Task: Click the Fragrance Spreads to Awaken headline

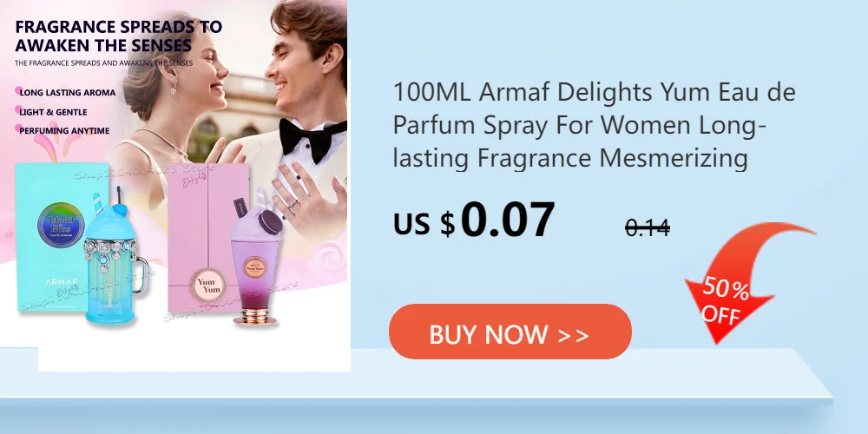Action: click(x=118, y=36)
